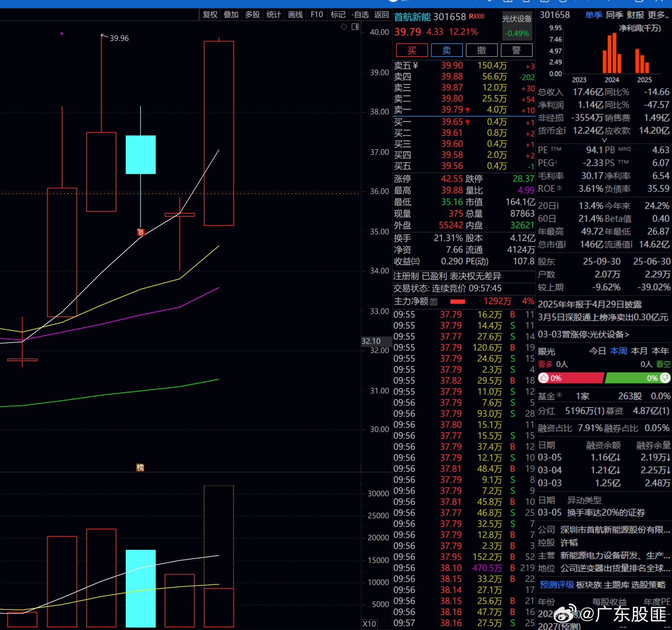Open the F10 company info tab
672x630 pixels.
click(x=316, y=15)
